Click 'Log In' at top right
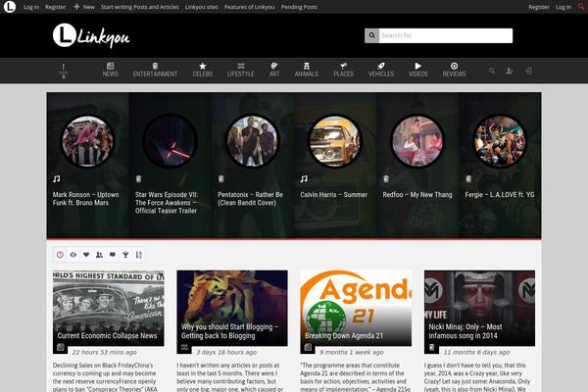Screen dimensions: 588x392 pyautogui.click(x=563, y=7)
